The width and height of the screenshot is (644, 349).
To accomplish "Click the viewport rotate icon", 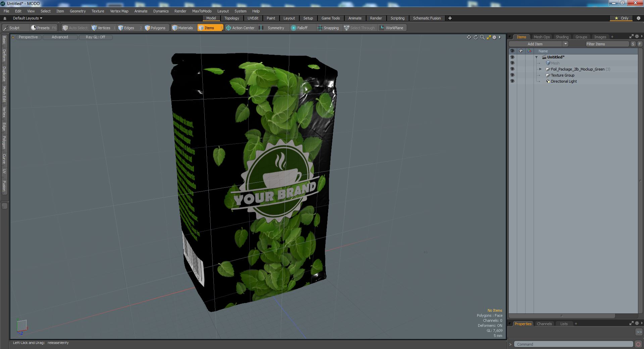I will tap(476, 37).
